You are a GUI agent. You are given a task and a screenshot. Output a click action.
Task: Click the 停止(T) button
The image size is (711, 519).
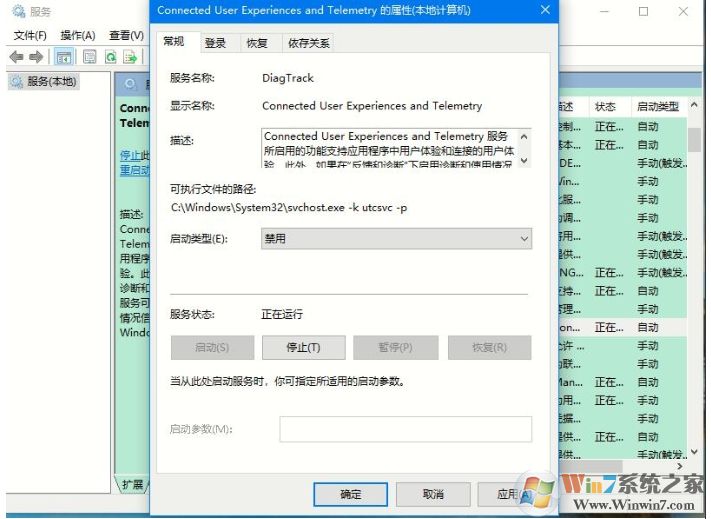point(303,347)
